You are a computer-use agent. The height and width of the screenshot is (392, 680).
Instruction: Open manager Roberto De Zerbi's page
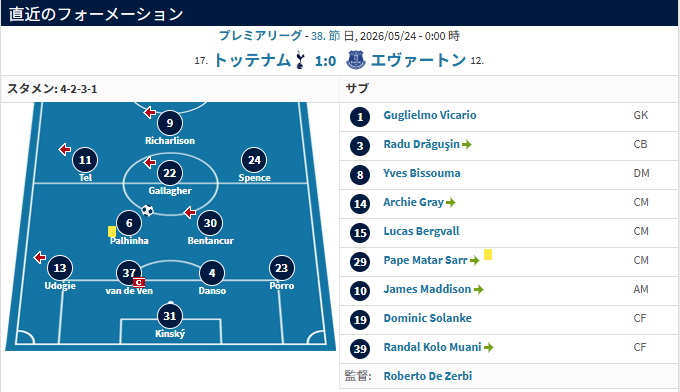pos(428,376)
